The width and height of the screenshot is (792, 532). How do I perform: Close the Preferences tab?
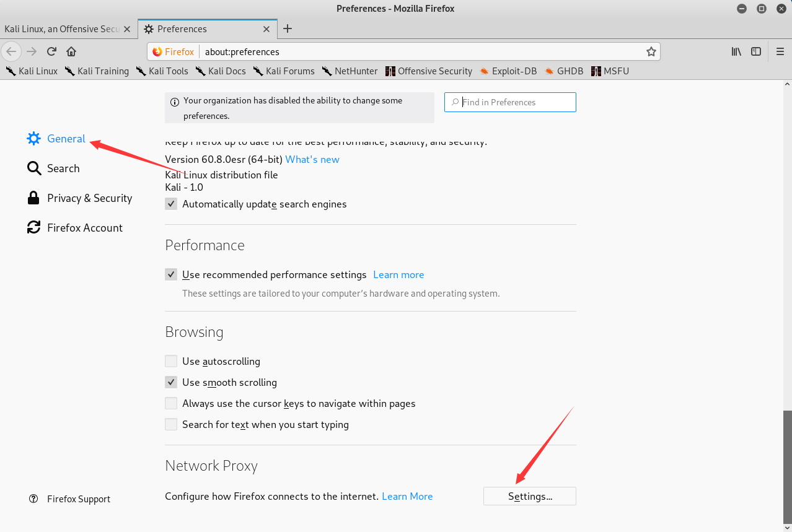pos(266,29)
